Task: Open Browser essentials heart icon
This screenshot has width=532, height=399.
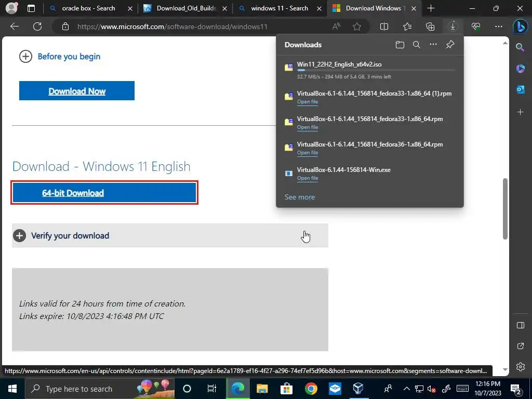Action: pyautogui.click(x=476, y=26)
